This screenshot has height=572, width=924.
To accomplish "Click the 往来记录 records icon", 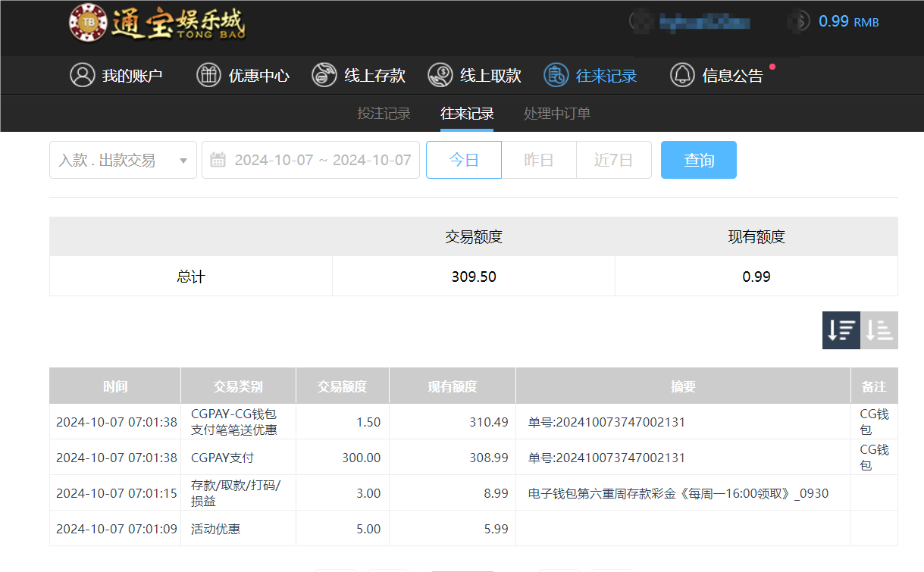I will [x=554, y=75].
